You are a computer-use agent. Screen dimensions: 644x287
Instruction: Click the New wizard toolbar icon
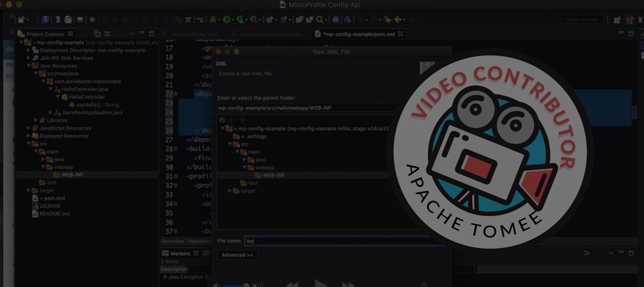point(21,19)
